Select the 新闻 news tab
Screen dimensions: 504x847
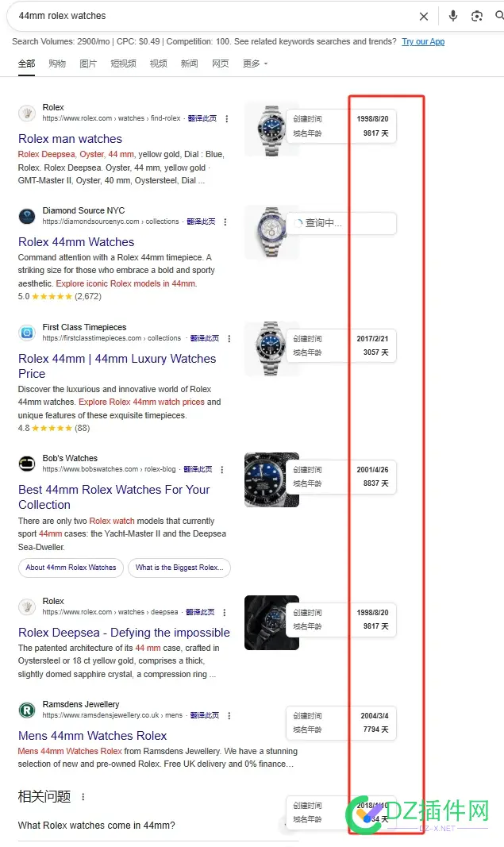189,64
